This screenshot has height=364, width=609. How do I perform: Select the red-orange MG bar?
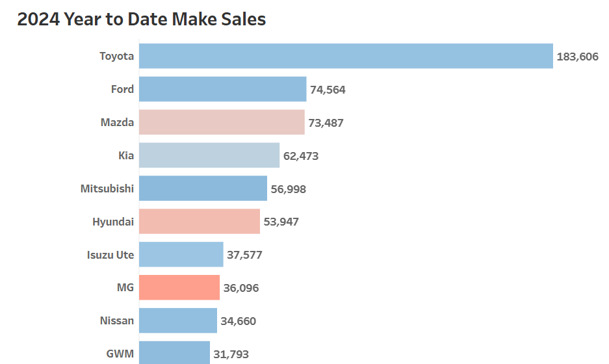[x=179, y=288]
